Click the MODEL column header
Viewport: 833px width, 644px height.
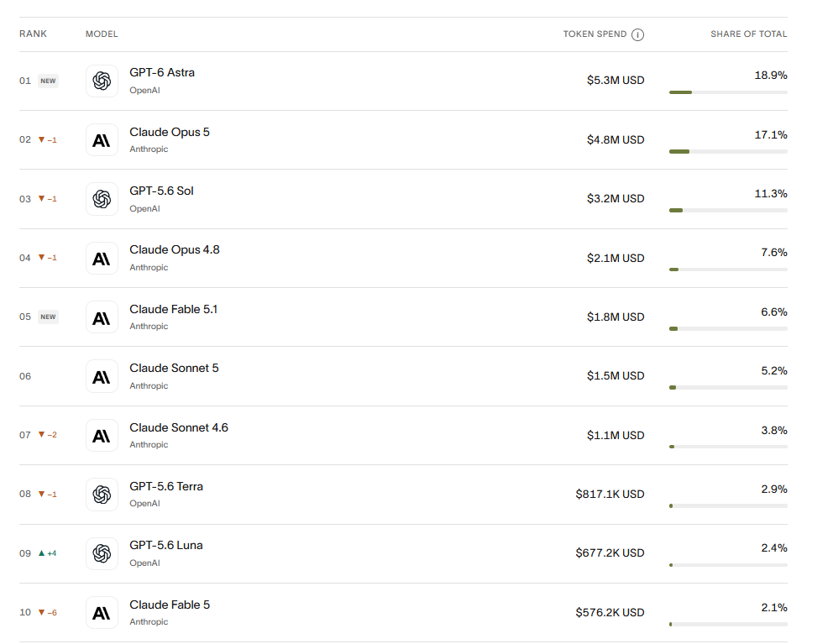coord(102,34)
